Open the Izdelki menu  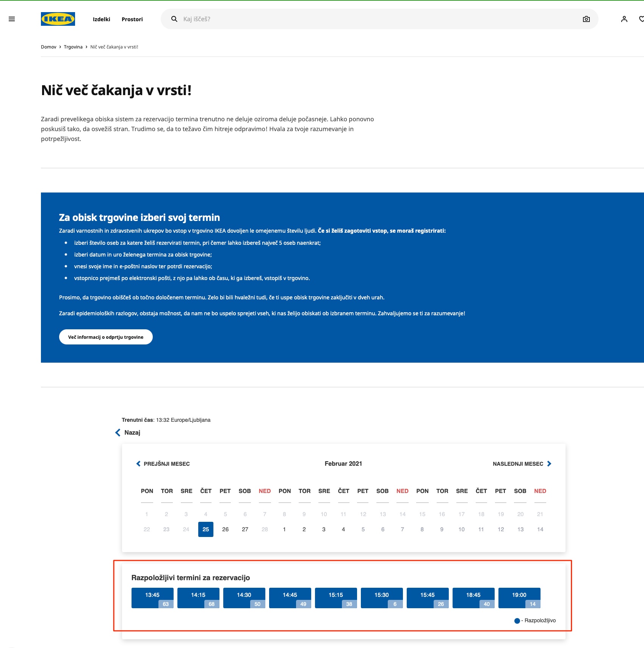[x=102, y=19]
